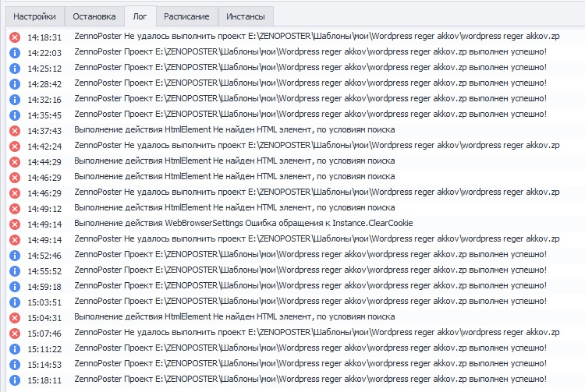Click the timestamp 14:49:14 on the ZennoPoster row

click(x=44, y=240)
